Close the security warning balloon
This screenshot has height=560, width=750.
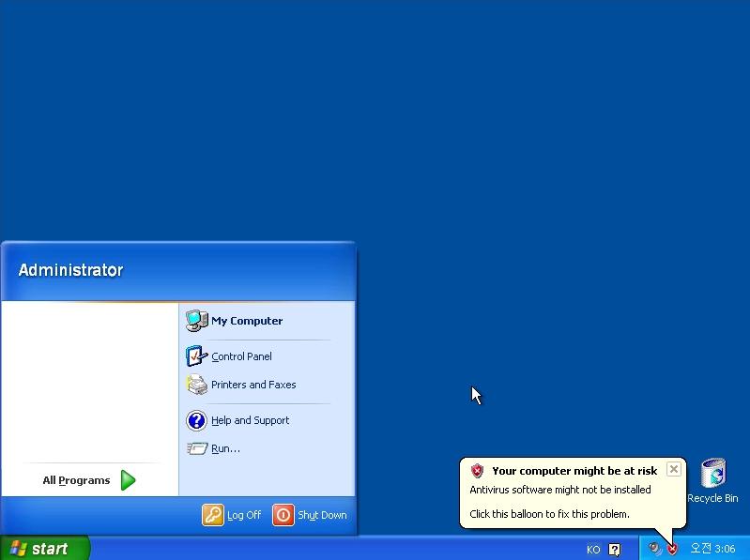673,469
